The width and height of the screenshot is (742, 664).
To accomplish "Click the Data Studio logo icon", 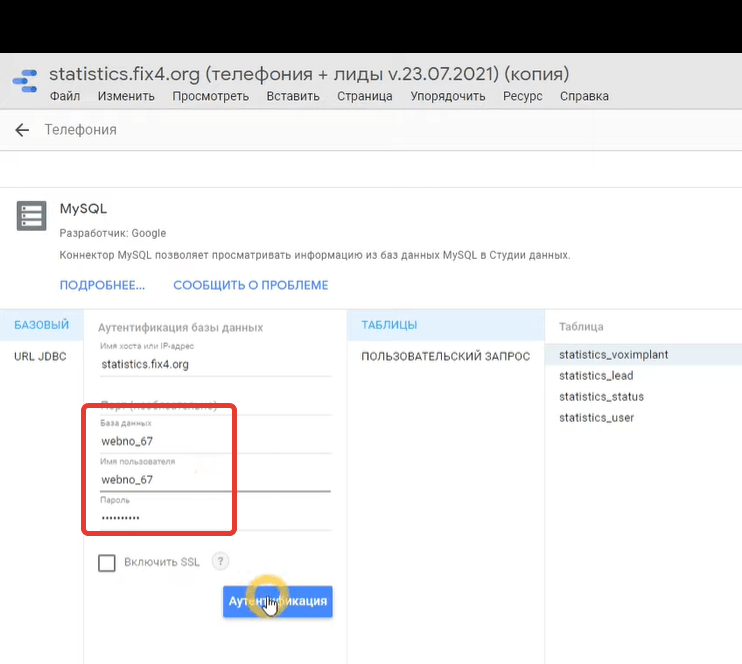I will pyautogui.click(x=26, y=81).
